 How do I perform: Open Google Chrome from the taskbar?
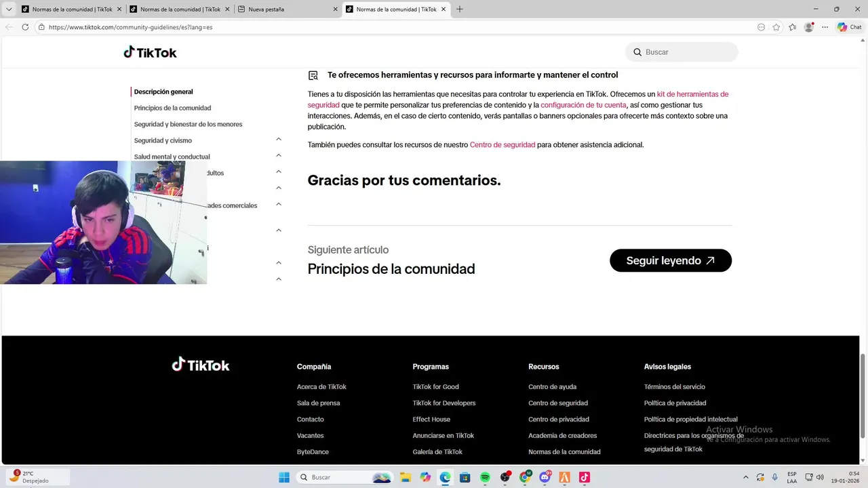[525, 477]
